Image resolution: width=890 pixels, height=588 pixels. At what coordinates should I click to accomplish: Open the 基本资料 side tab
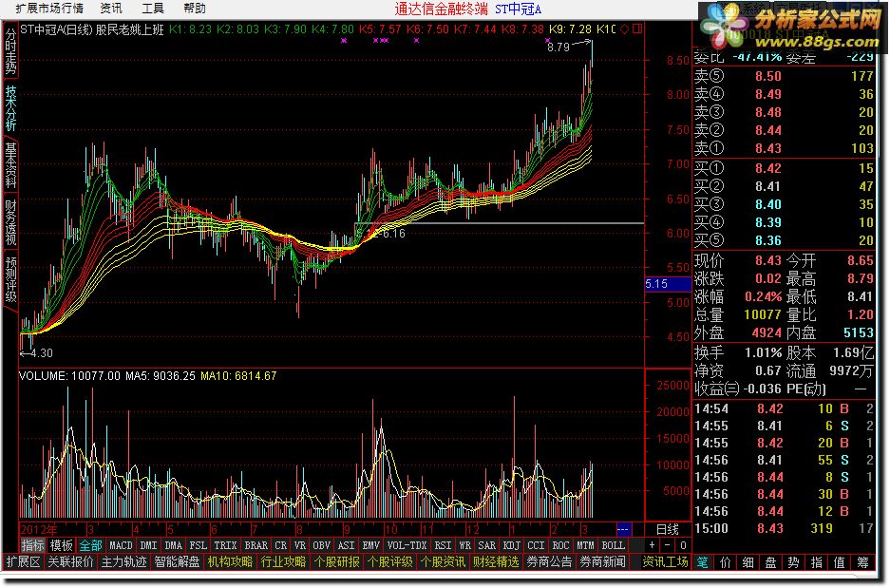10,165
